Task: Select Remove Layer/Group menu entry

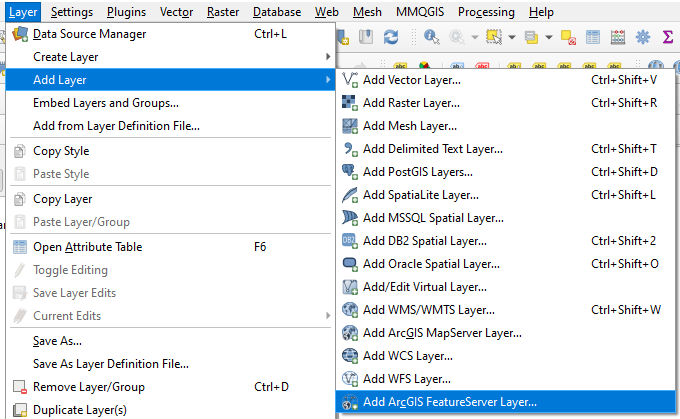Action: (x=170, y=387)
